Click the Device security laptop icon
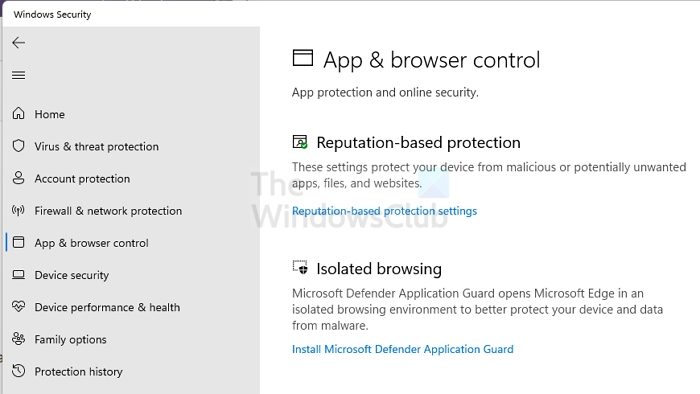The image size is (700, 394). (x=18, y=274)
